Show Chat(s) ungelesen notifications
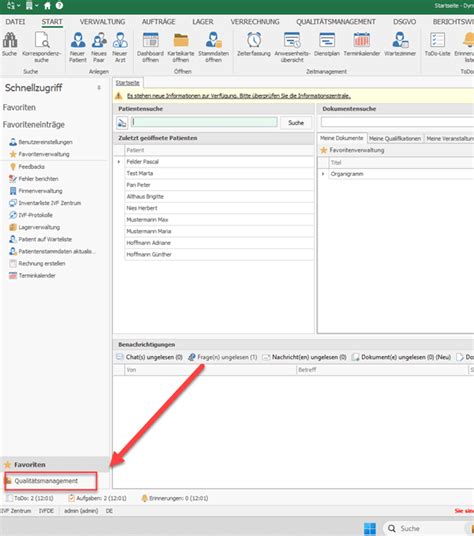 pyautogui.click(x=150, y=357)
